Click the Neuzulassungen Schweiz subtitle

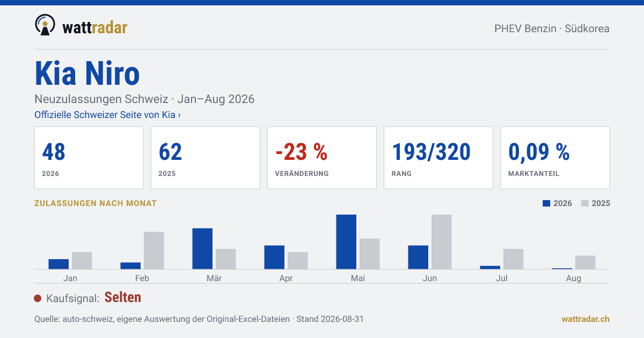[x=144, y=99]
